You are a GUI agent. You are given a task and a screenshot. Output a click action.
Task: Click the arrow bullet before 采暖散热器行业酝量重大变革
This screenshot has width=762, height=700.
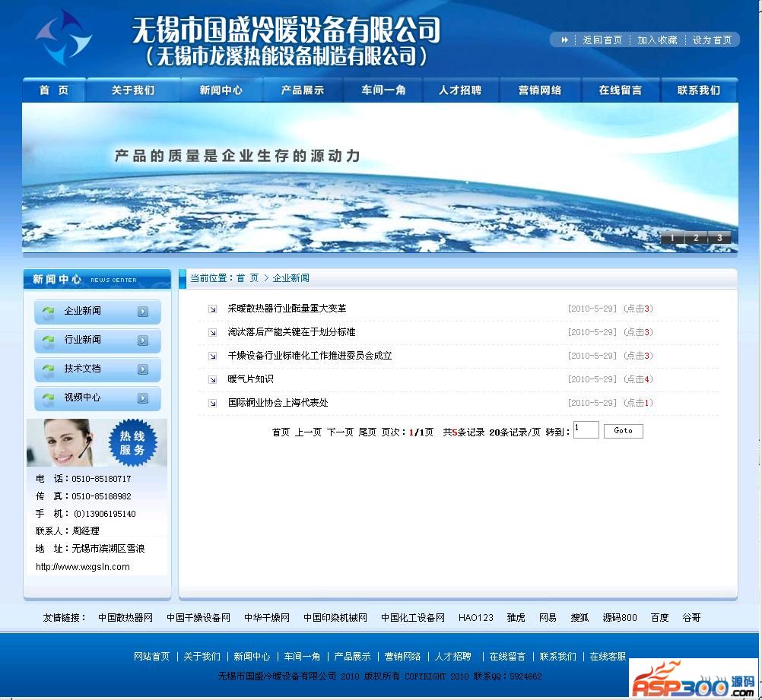pyautogui.click(x=212, y=309)
